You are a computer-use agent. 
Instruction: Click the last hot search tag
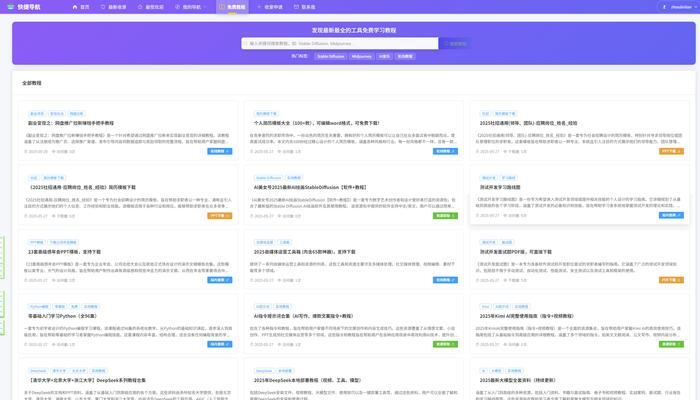(x=405, y=56)
